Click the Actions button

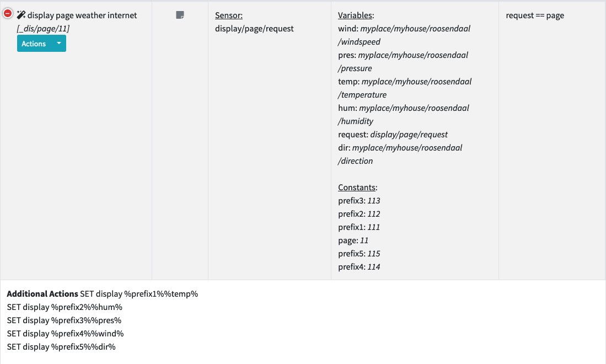tap(34, 44)
